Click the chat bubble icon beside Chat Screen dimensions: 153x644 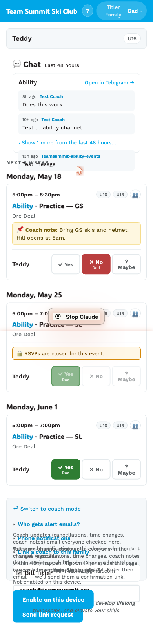tap(17, 64)
